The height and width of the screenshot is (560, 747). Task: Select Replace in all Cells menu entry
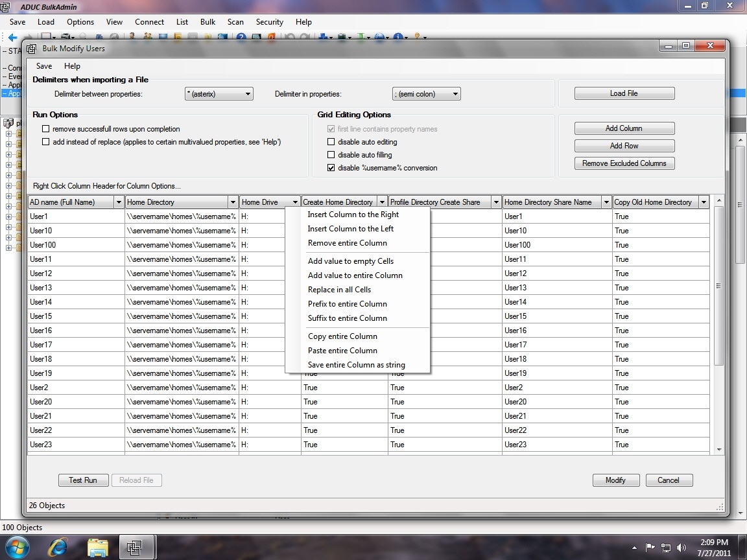click(339, 290)
